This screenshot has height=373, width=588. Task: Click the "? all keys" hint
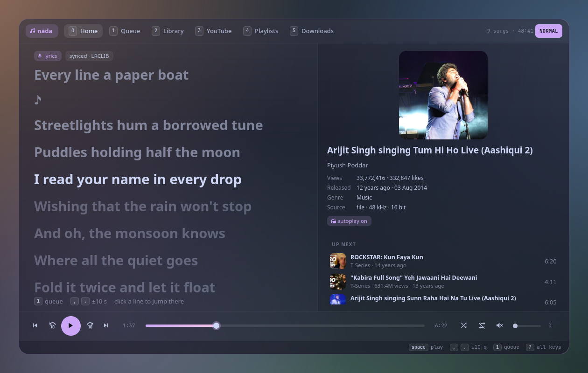(544, 347)
